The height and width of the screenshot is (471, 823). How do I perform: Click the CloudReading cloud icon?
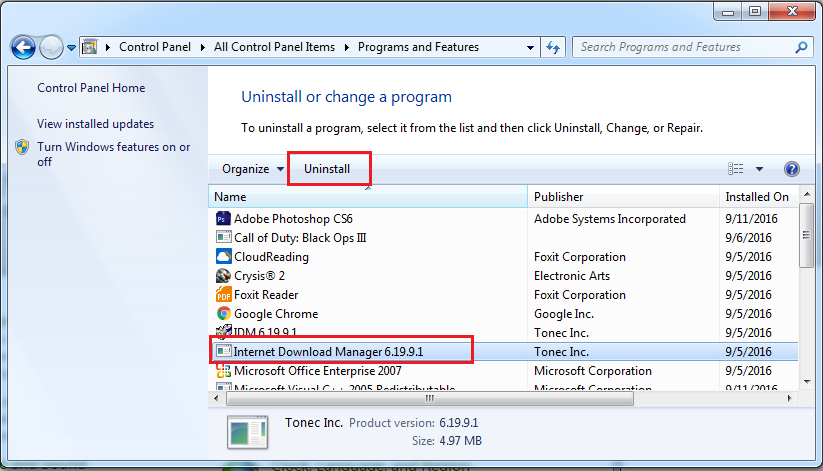click(x=223, y=257)
